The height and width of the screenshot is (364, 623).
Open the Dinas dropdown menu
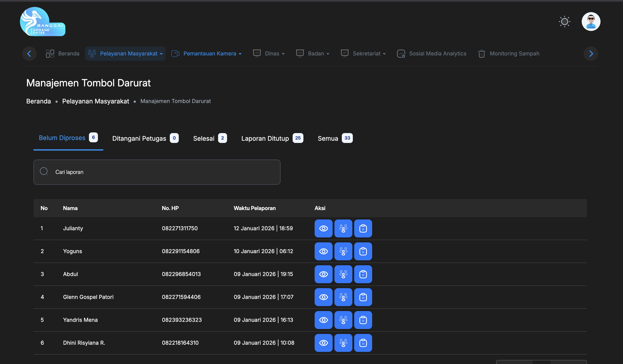(269, 54)
